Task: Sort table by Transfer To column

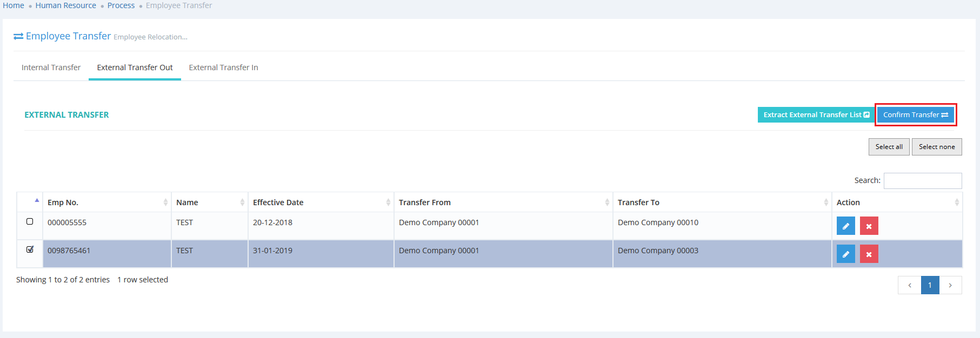Action: pyautogui.click(x=722, y=202)
